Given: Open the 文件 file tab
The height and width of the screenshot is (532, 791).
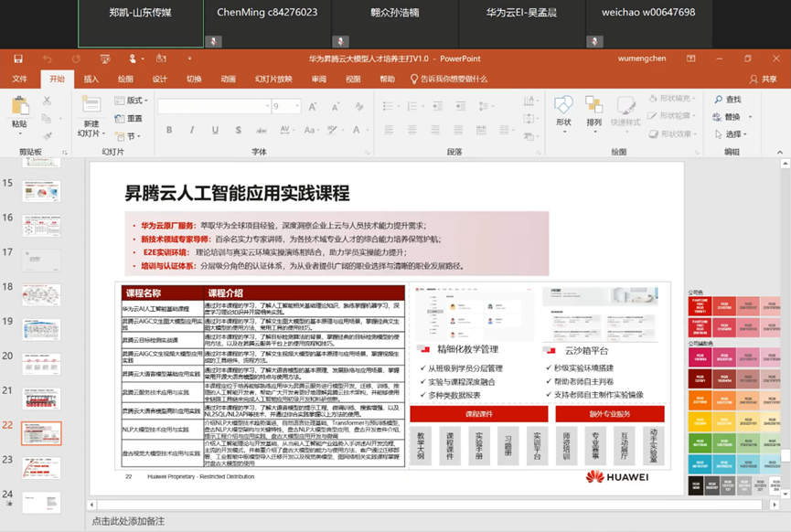Looking at the screenshot, I should 20,79.
